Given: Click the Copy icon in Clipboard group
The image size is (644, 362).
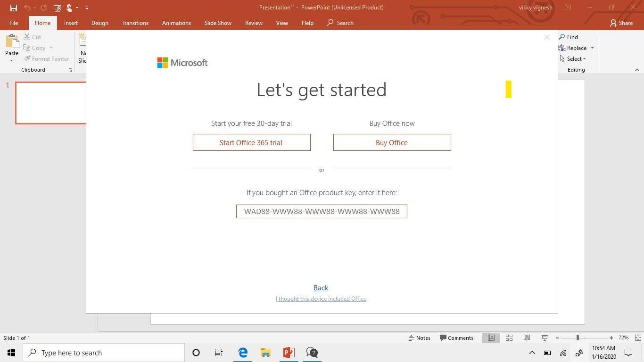Looking at the screenshot, I should pyautogui.click(x=27, y=48).
